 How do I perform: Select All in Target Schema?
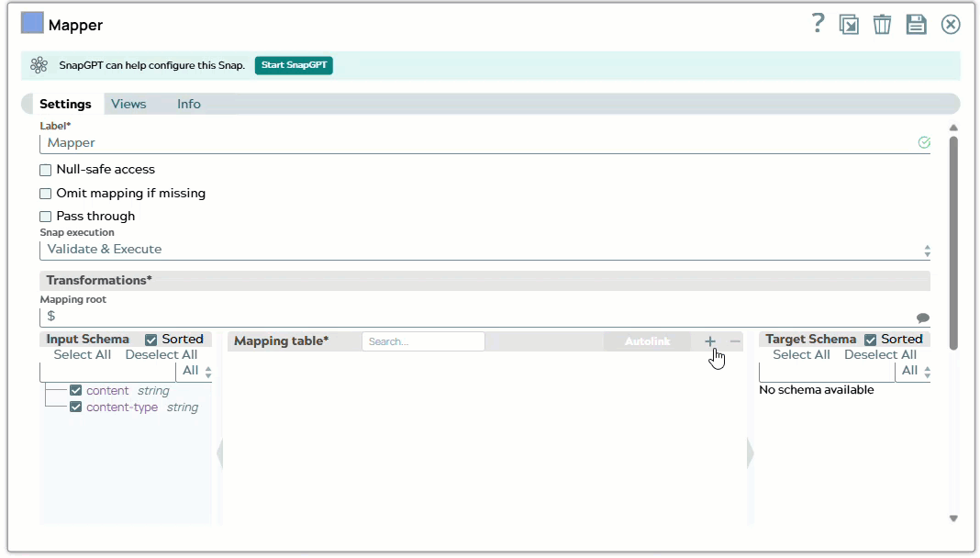click(x=801, y=355)
